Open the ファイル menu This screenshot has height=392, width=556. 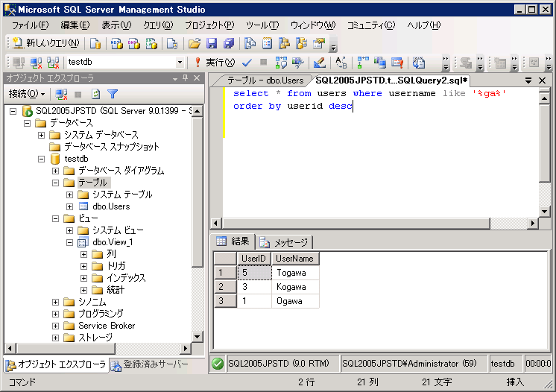click(x=30, y=25)
